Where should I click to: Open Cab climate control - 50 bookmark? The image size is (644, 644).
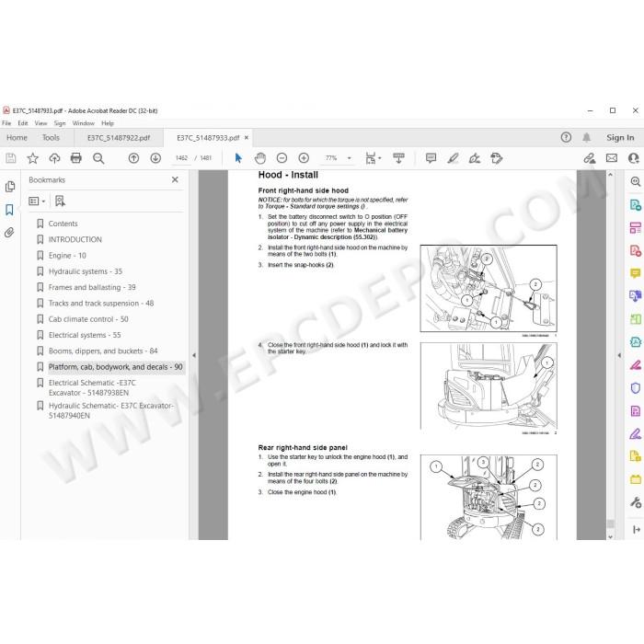(x=88, y=319)
